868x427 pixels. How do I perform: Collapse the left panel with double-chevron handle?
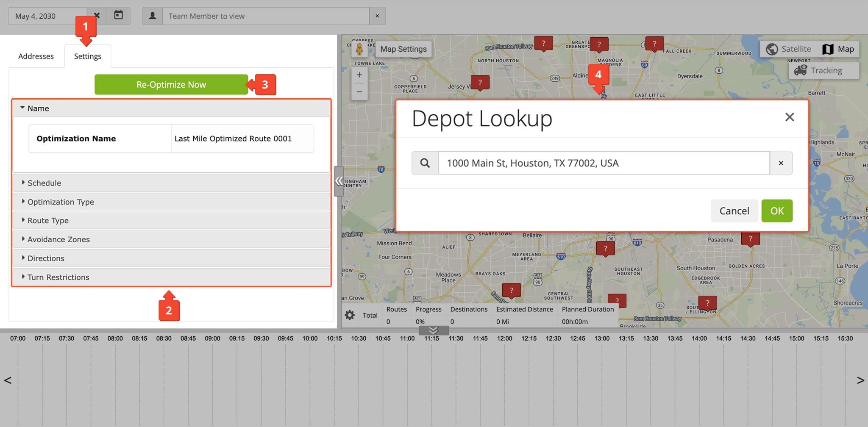pos(339,181)
